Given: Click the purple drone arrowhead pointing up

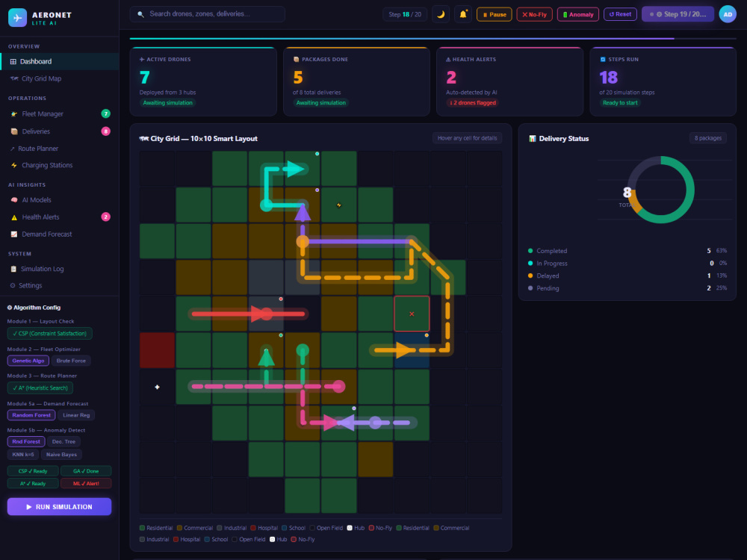Looking at the screenshot, I should pos(303,213).
